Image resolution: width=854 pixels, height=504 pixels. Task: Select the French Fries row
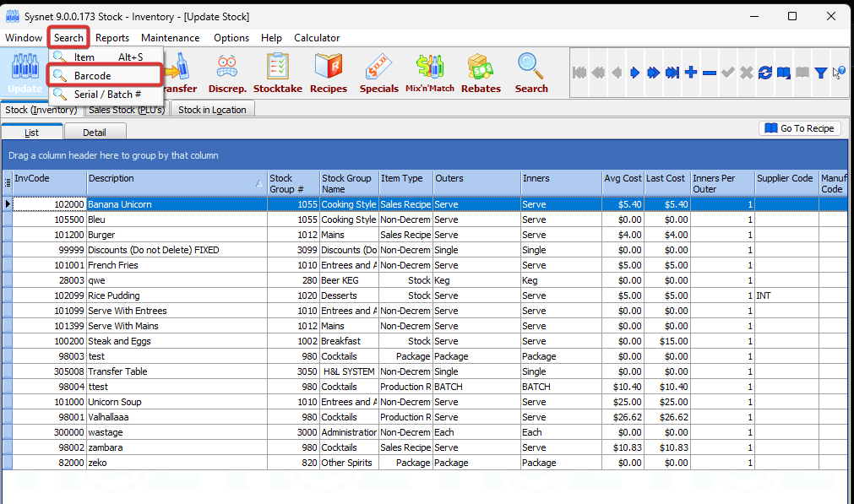(425, 265)
